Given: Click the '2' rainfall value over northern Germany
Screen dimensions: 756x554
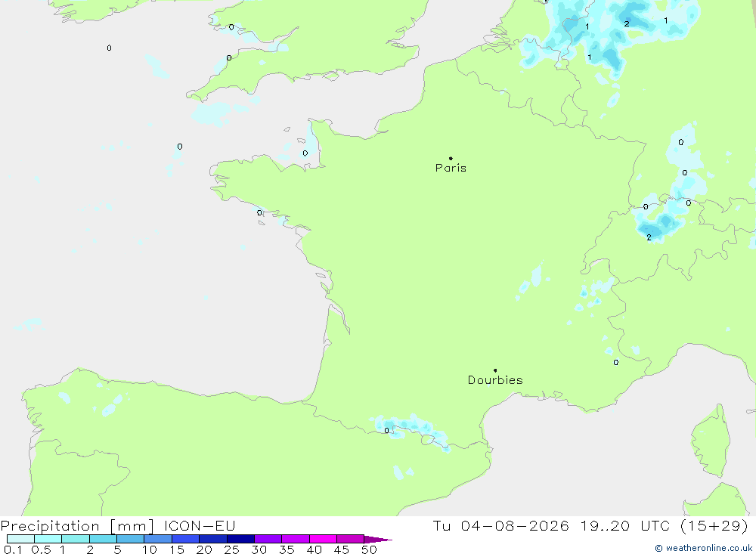Looking at the screenshot, I should 627,23.
